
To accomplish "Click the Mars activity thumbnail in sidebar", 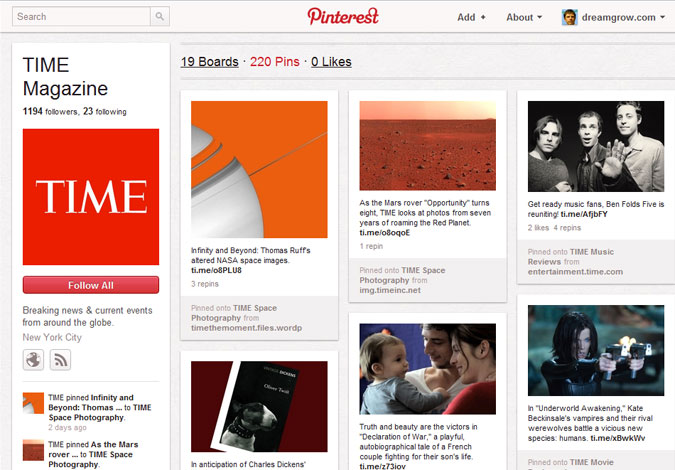I will point(33,450).
